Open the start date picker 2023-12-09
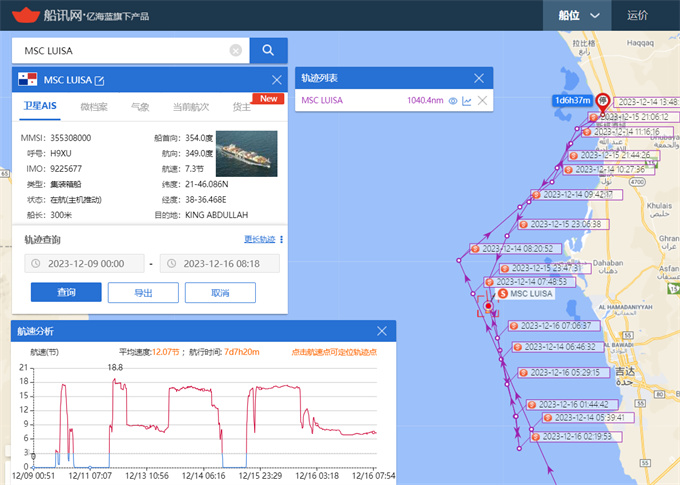 85,263
